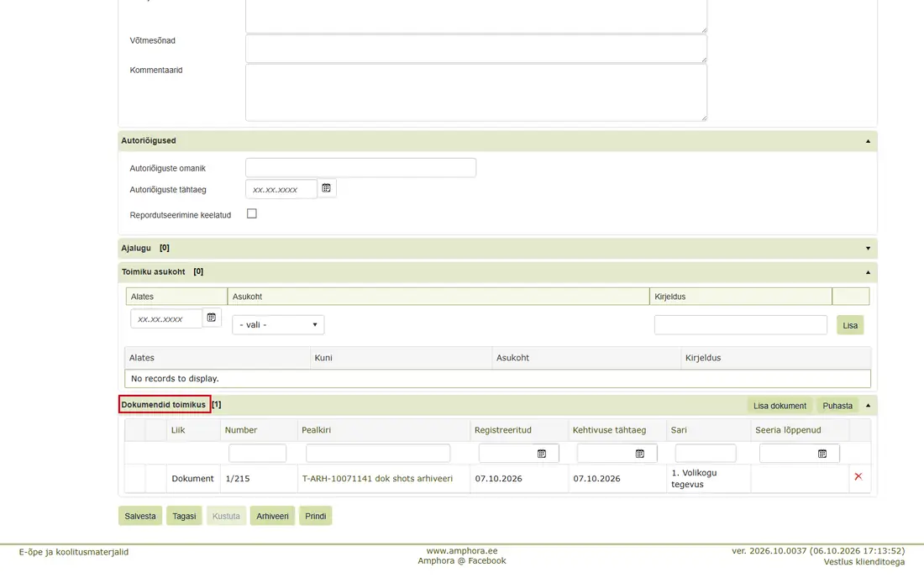
Task: Sort by Kehtivuse tähtaeg column header
Action: pyautogui.click(x=609, y=430)
